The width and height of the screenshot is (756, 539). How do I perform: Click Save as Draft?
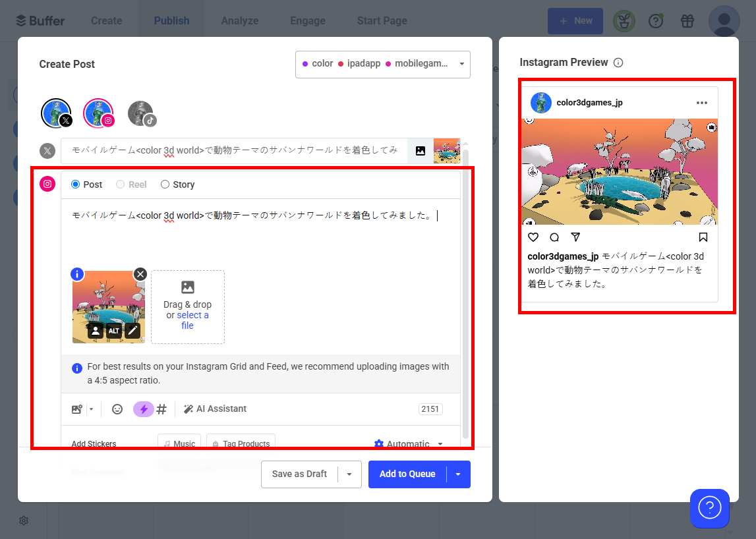pyautogui.click(x=299, y=474)
